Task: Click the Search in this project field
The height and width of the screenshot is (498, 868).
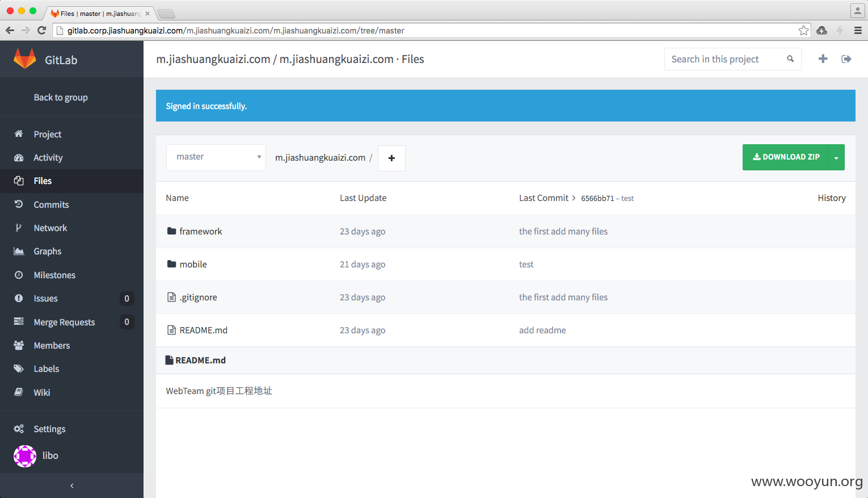Action: (732, 58)
